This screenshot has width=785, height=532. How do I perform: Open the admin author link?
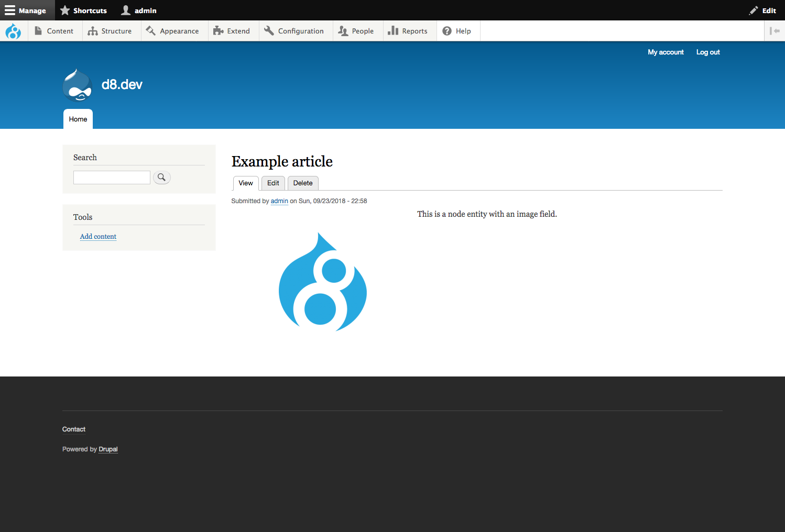(x=279, y=201)
